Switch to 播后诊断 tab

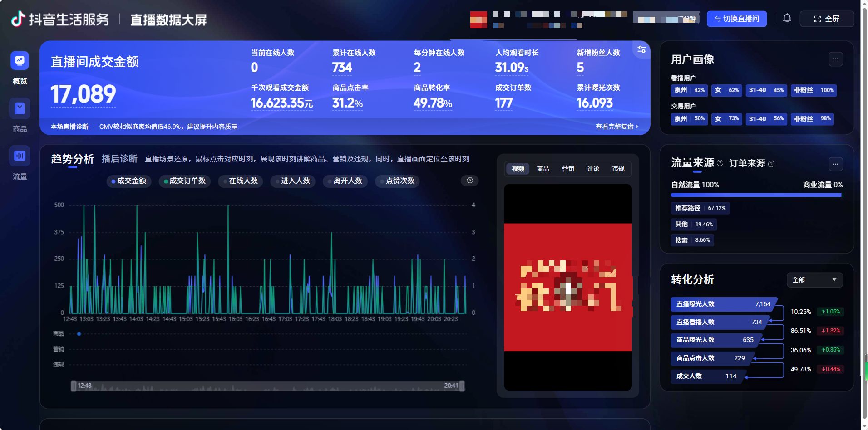pos(119,159)
